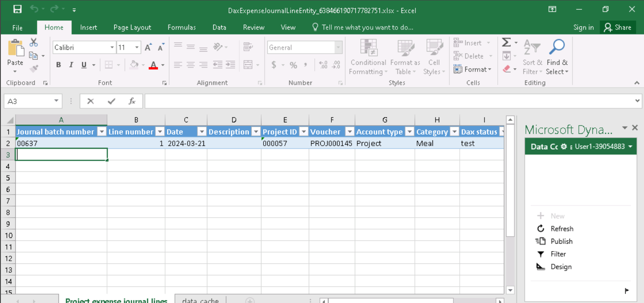Open Conditional Formatting menu
Viewport: 644px width, 303px height.
coord(368,58)
